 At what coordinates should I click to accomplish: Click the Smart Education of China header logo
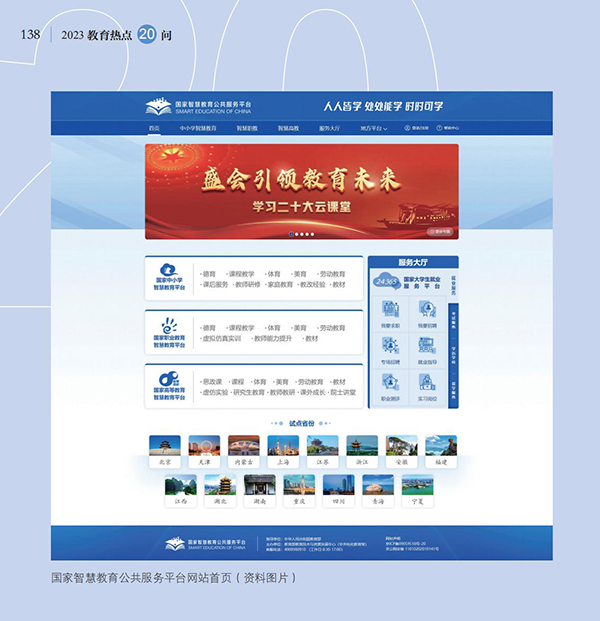[x=198, y=106]
